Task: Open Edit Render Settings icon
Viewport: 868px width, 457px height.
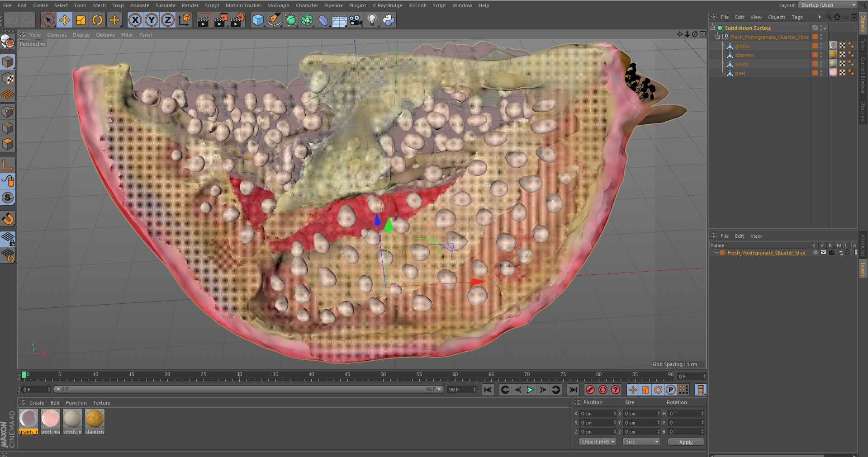Action: [237, 20]
